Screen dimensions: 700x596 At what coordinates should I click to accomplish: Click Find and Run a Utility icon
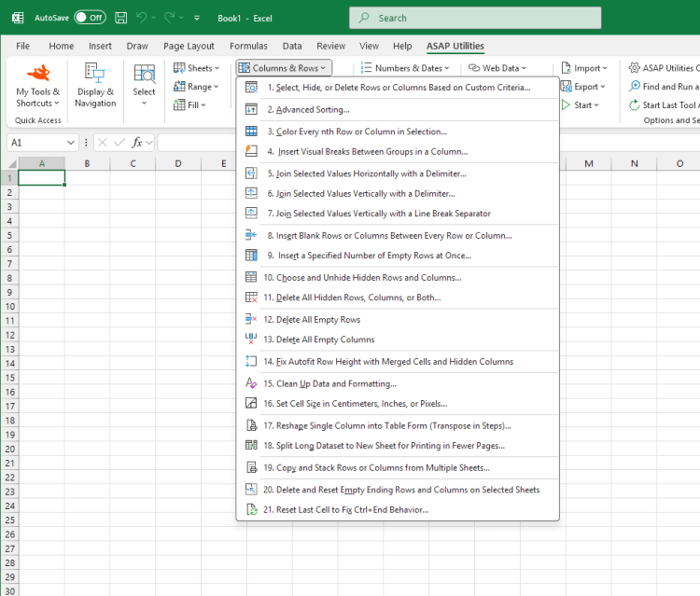pyautogui.click(x=635, y=87)
